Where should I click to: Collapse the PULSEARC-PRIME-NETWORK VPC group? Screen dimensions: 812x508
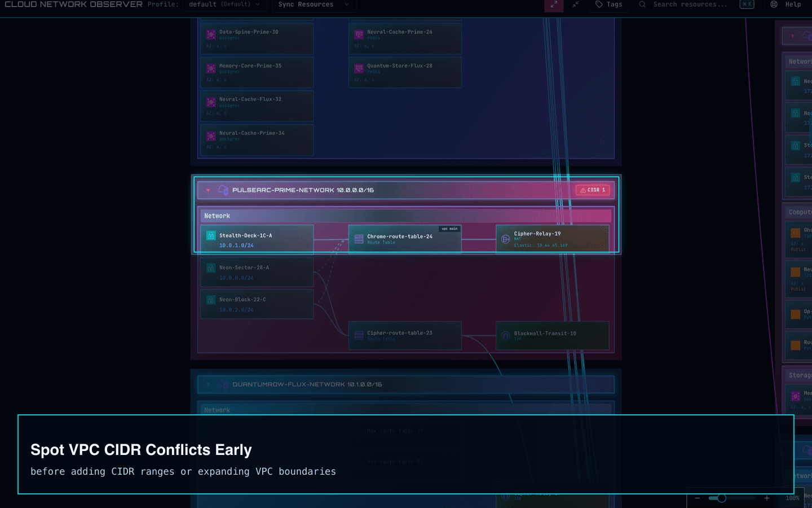tap(208, 190)
